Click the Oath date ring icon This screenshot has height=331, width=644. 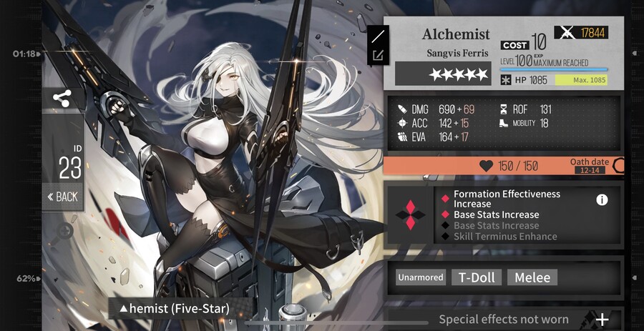point(618,166)
